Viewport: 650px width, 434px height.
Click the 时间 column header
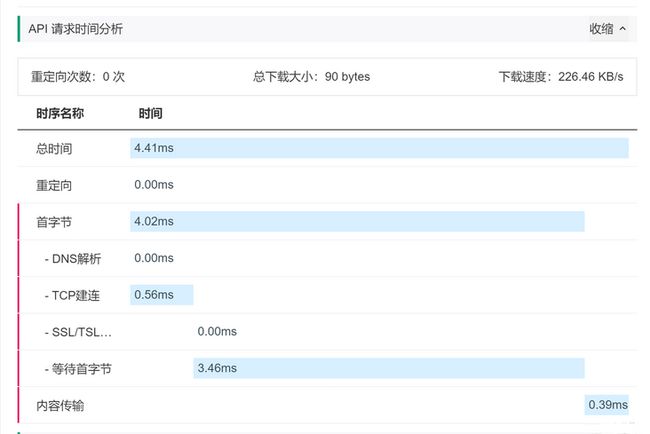150,113
